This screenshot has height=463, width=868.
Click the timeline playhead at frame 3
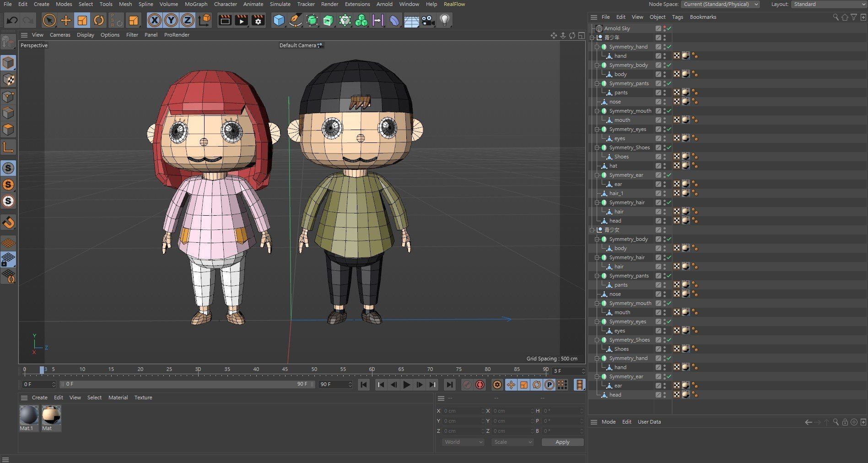coord(42,370)
